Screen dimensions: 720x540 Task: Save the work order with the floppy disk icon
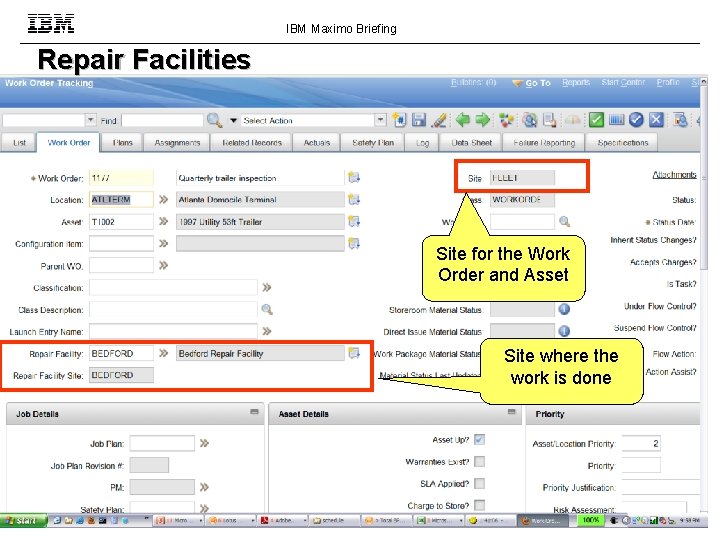coord(419,120)
